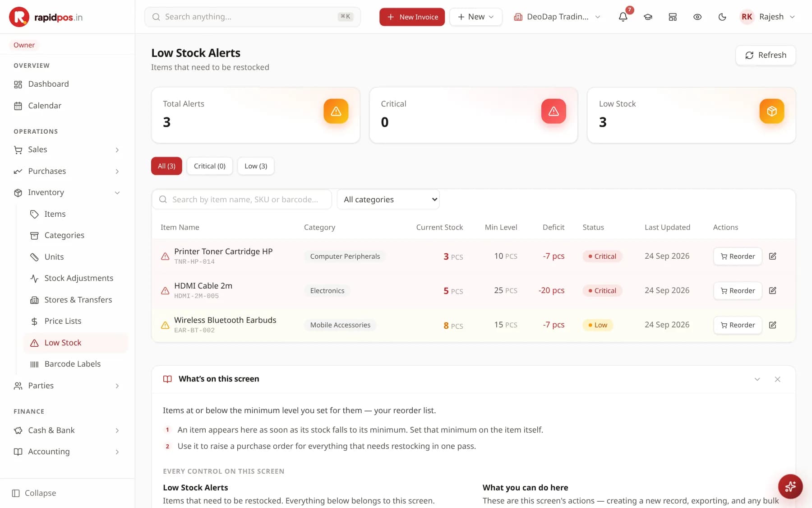Expand the Accounting menu

[67, 452]
